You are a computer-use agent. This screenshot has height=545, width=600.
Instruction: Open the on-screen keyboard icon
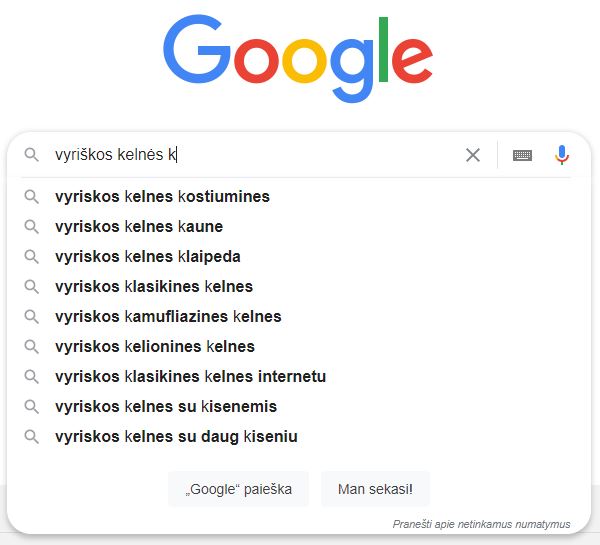[x=522, y=155]
